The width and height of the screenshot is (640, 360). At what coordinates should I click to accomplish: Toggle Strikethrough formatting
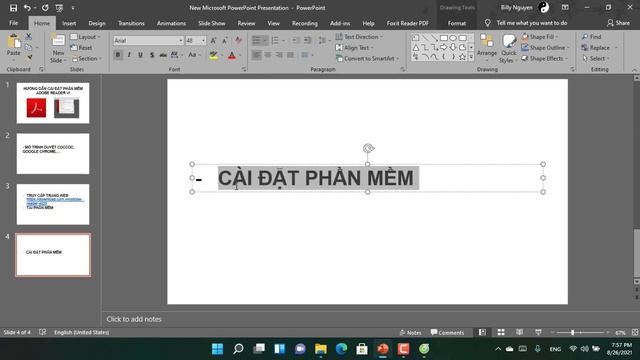[163, 55]
